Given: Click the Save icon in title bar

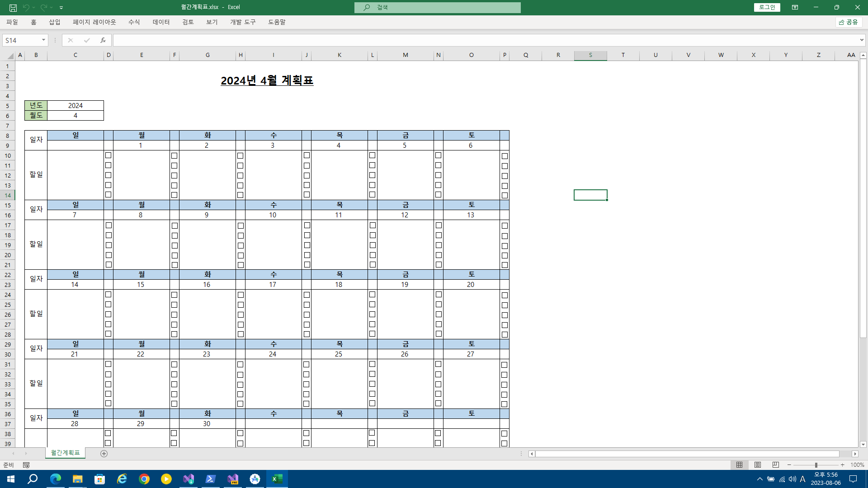Looking at the screenshot, I should click(x=13, y=8).
